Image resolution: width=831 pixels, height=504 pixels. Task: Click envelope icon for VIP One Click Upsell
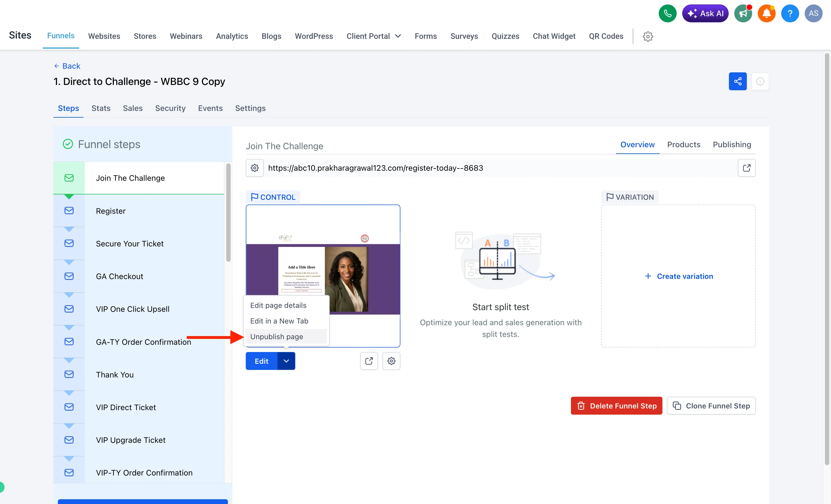(x=69, y=309)
